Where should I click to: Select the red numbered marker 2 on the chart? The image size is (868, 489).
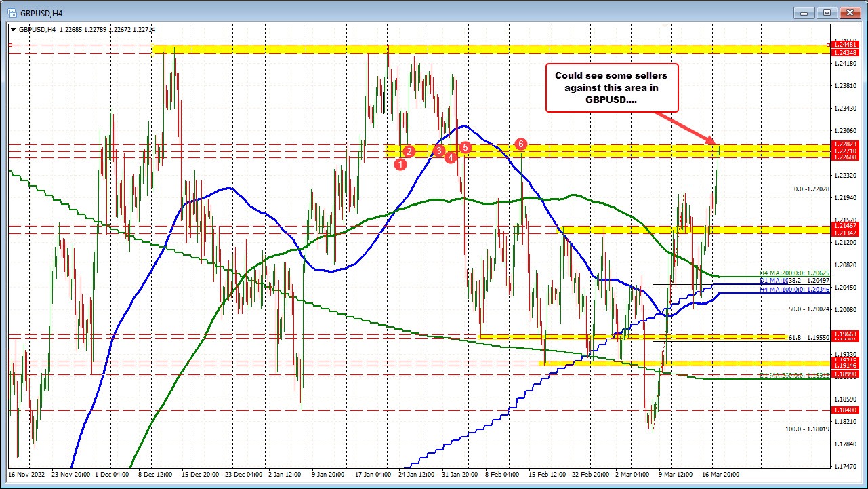pos(409,152)
